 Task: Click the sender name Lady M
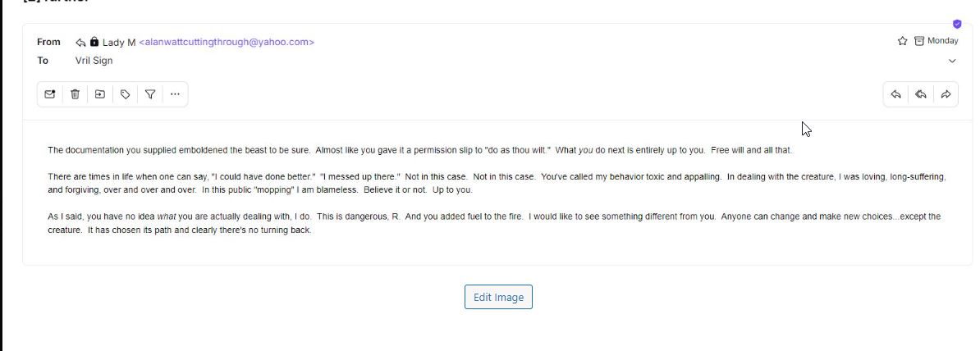pos(119,42)
